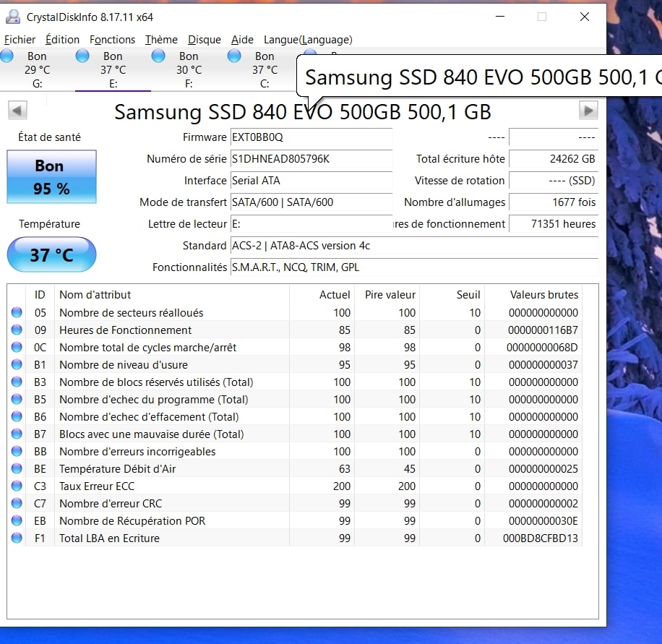
Task: Click the Bon 95 % health status button
Action: tap(51, 177)
